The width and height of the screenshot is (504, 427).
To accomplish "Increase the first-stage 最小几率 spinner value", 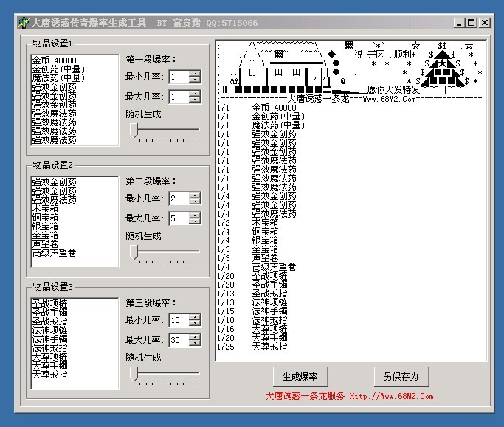I will point(195,73).
